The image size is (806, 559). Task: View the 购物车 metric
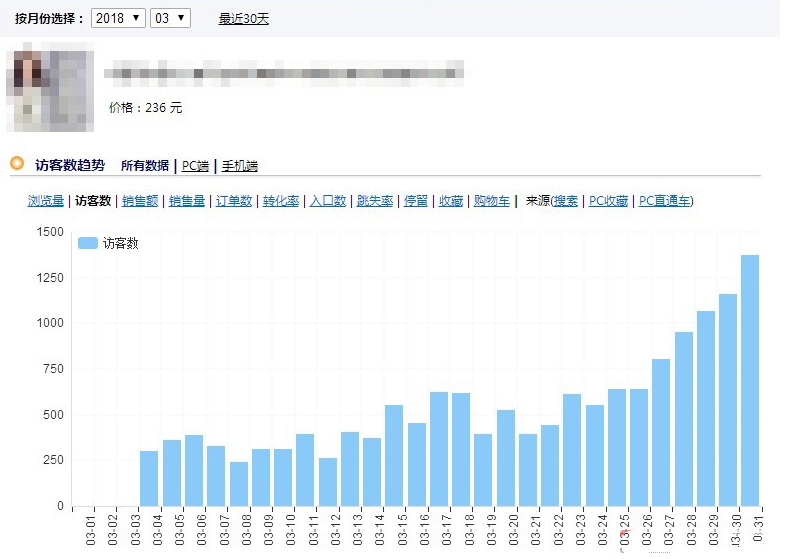pyautogui.click(x=491, y=201)
